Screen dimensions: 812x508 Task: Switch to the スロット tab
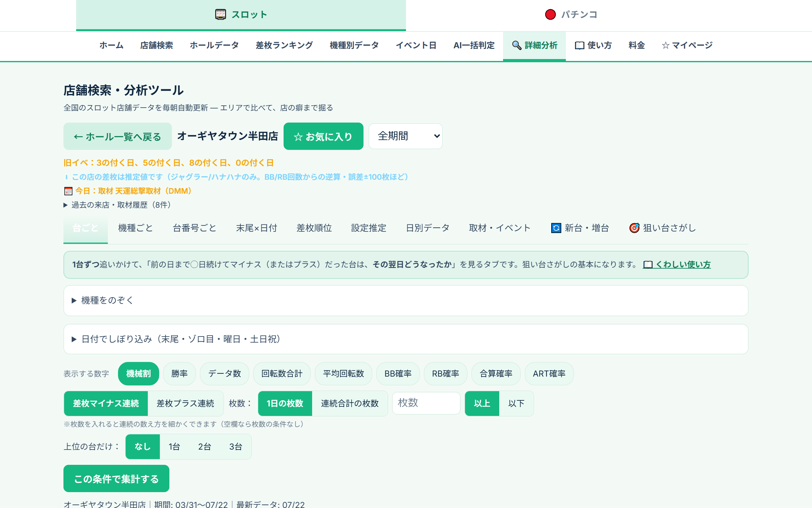click(x=241, y=15)
